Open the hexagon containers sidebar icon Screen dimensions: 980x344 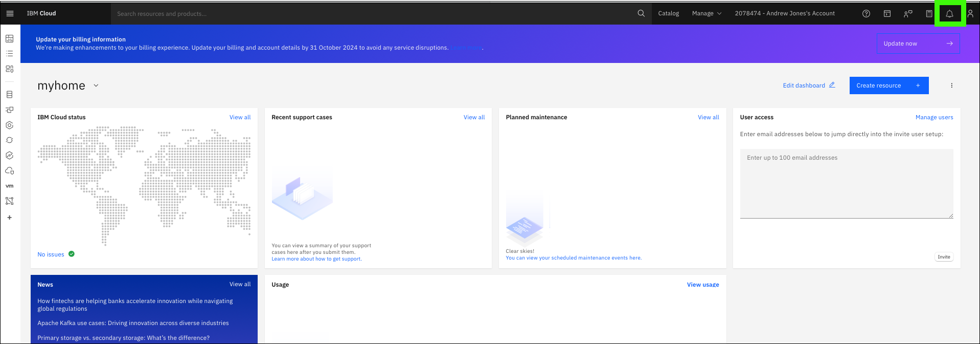(x=9, y=125)
